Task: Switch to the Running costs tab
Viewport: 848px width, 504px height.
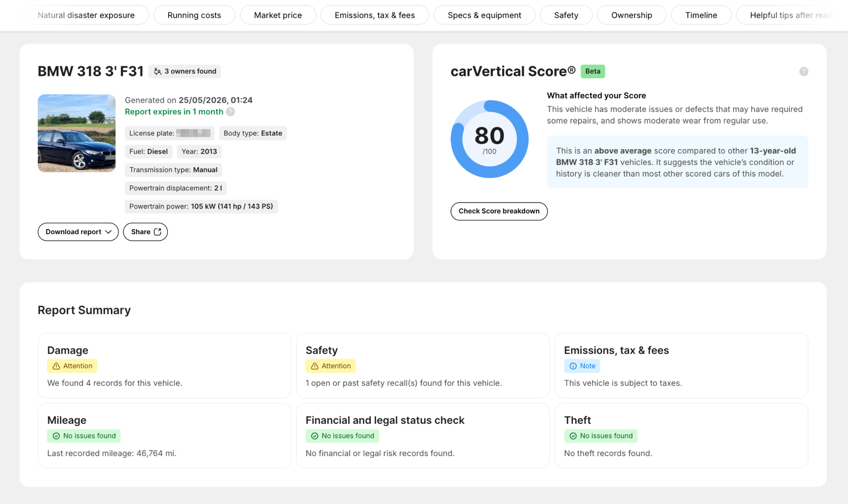Action: pos(194,15)
